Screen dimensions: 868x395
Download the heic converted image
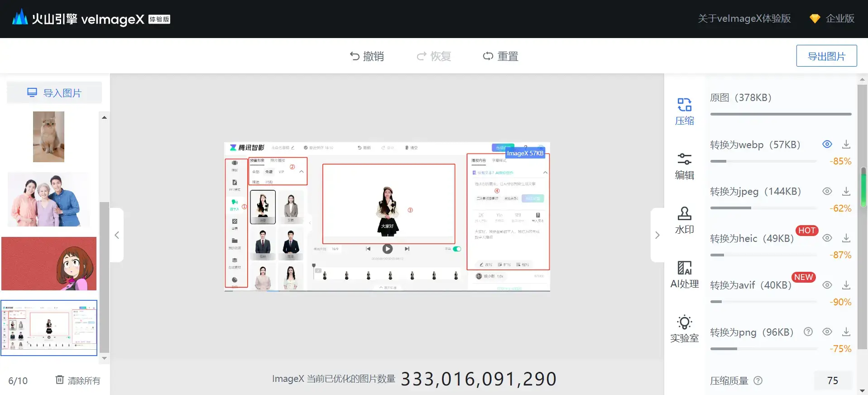click(846, 238)
